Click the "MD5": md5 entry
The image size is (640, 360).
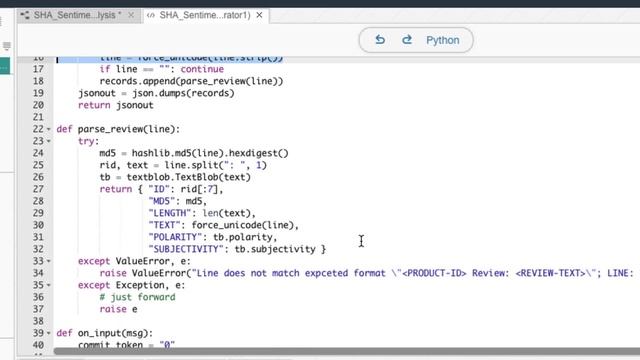point(178,201)
